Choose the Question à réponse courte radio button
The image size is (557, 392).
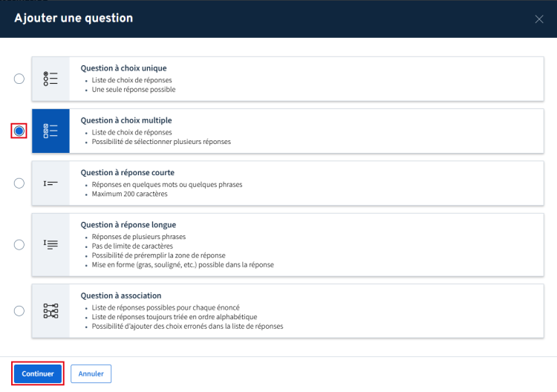(x=19, y=183)
